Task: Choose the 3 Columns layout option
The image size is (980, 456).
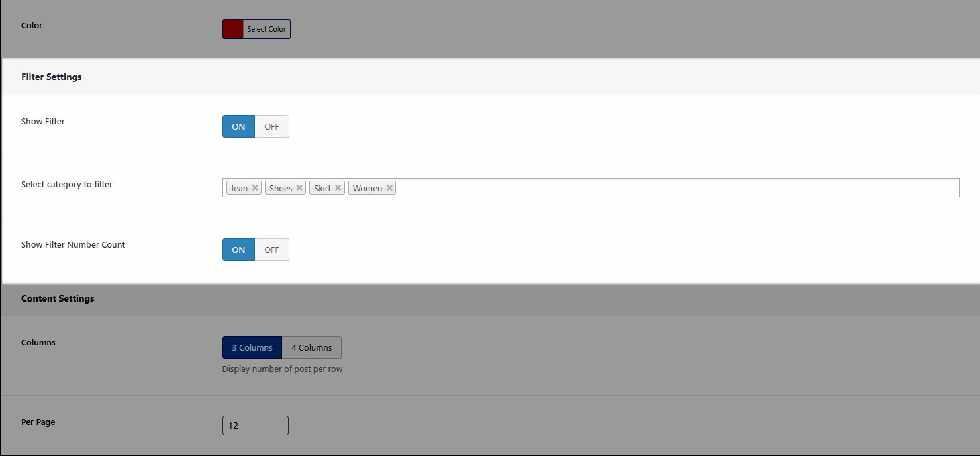Action: (x=252, y=347)
